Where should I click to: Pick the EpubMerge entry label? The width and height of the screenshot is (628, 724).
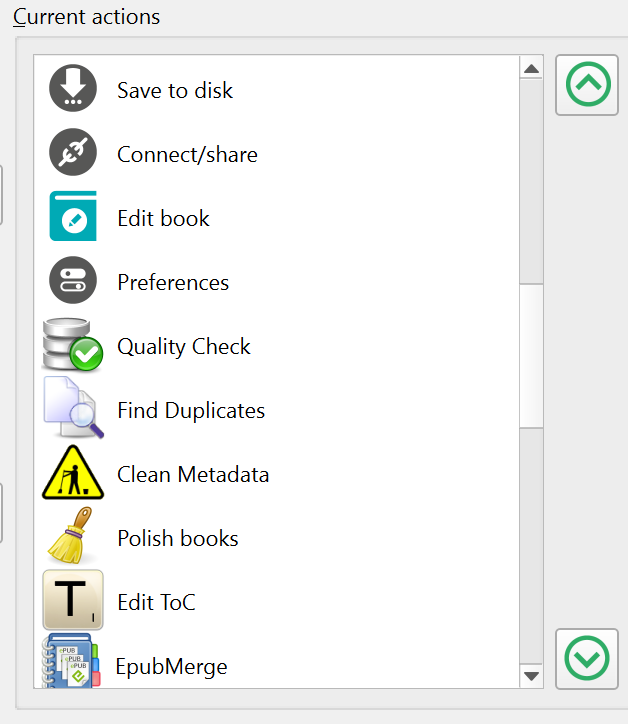pos(171,666)
